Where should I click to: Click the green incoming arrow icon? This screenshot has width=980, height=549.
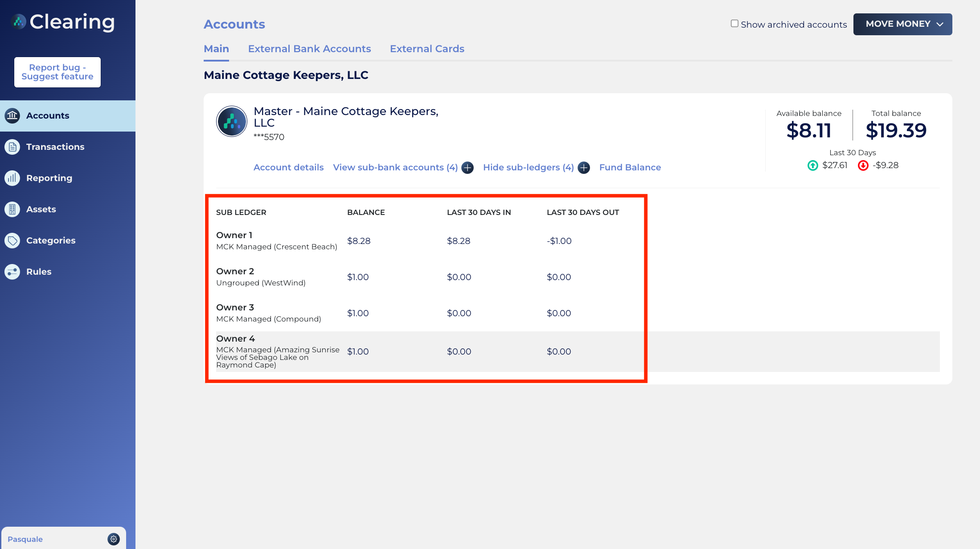[x=813, y=165]
